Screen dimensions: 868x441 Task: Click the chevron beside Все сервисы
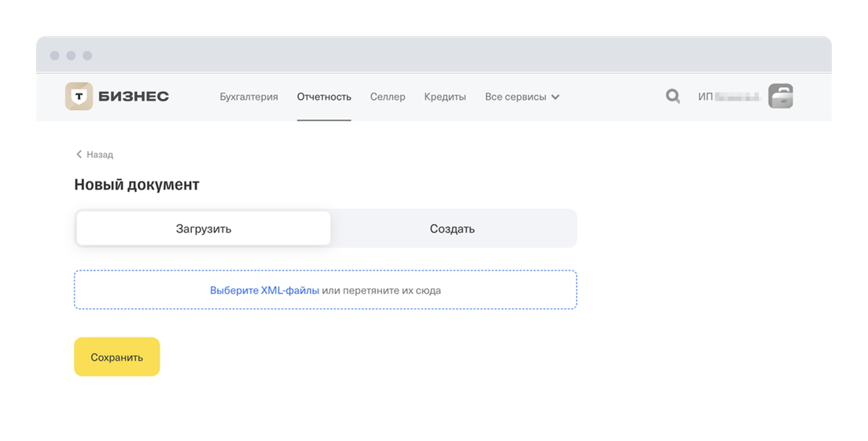(x=555, y=97)
